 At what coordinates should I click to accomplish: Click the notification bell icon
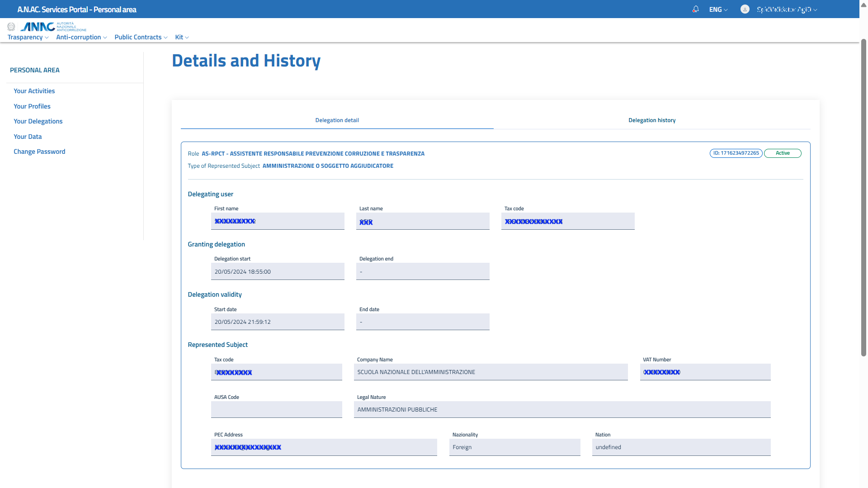[696, 9]
